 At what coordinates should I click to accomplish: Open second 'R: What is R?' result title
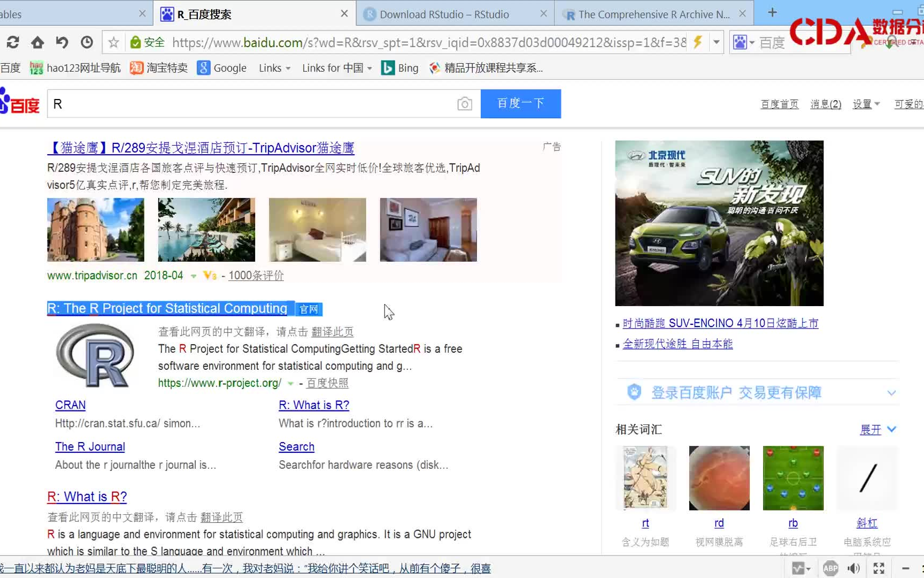click(x=87, y=497)
